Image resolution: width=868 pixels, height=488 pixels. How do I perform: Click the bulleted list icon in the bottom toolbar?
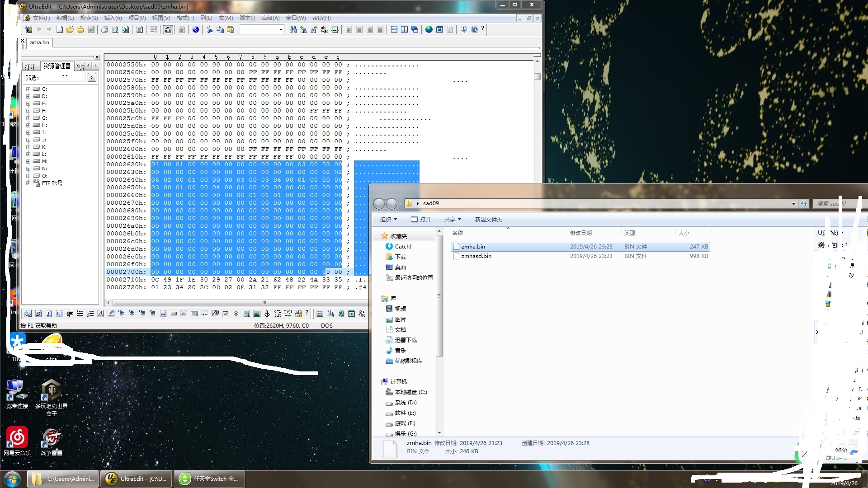[80, 314]
